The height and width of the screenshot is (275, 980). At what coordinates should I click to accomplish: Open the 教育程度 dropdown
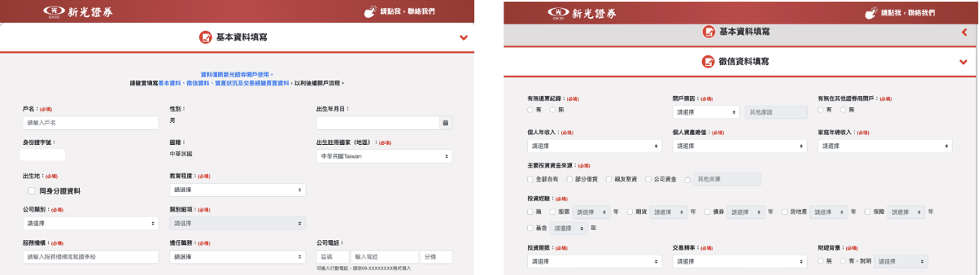pyautogui.click(x=237, y=190)
